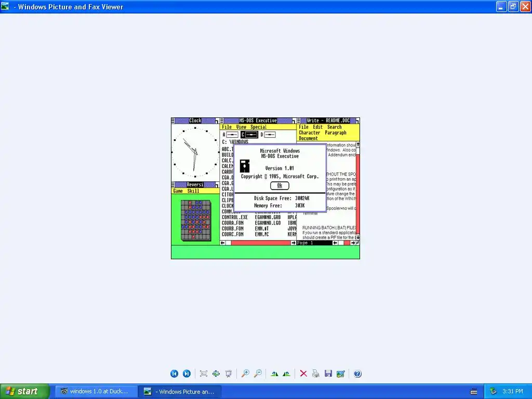Rotate the image counterclockwise
532x399 pixels.
pyautogui.click(x=287, y=374)
